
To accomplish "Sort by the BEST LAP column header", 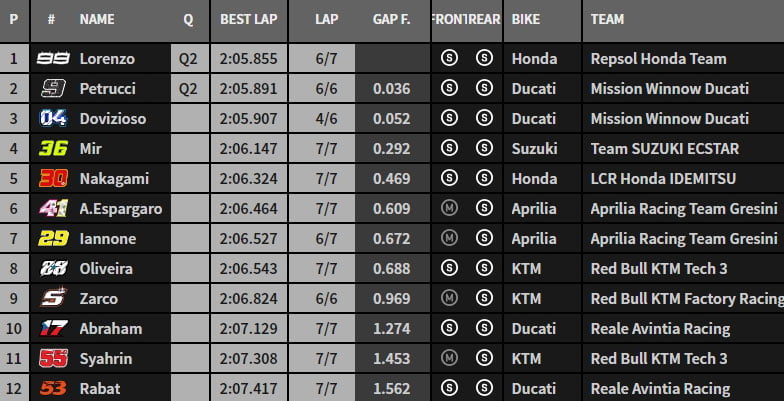I will coord(249,19).
